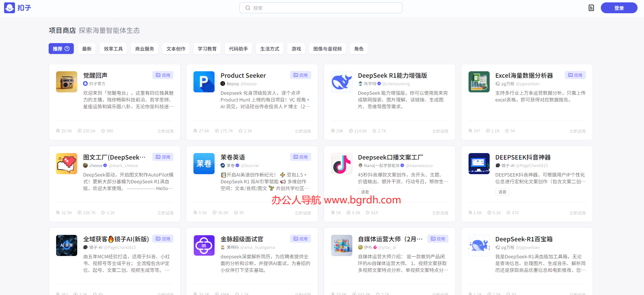Click author link @mark_cheese
644x295 pixels.
[x=123, y=166]
